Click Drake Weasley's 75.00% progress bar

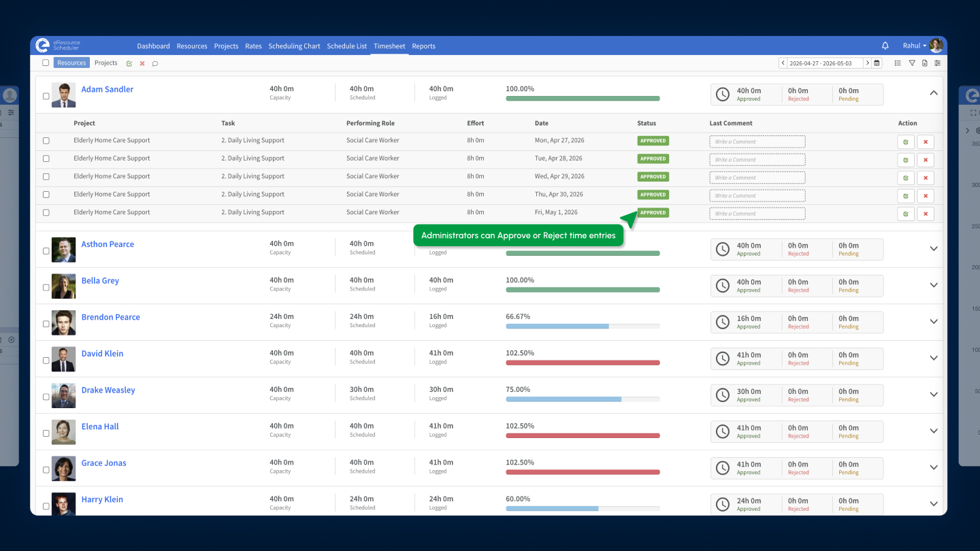(583, 399)
